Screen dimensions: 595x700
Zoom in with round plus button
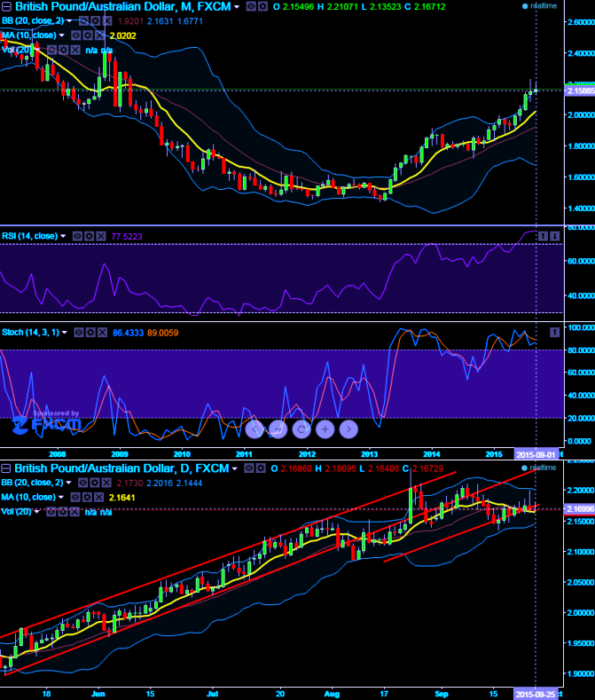(325, 429)
